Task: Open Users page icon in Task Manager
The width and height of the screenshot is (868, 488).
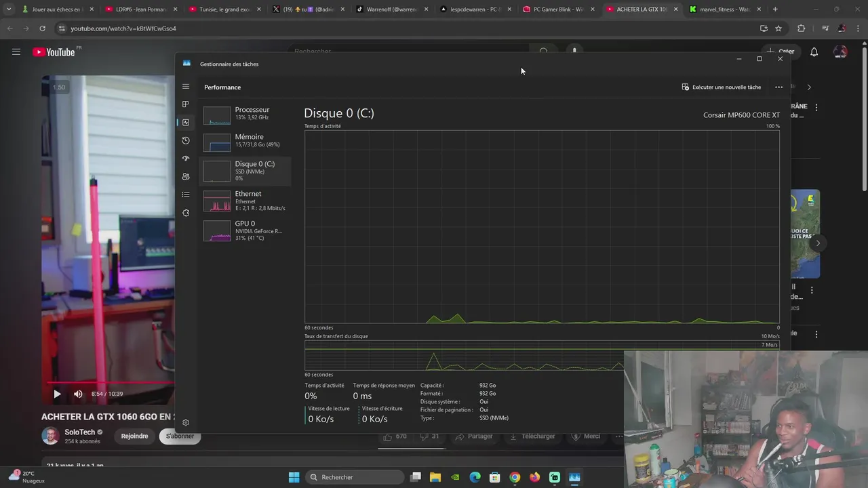Action: tap(185, 176)
